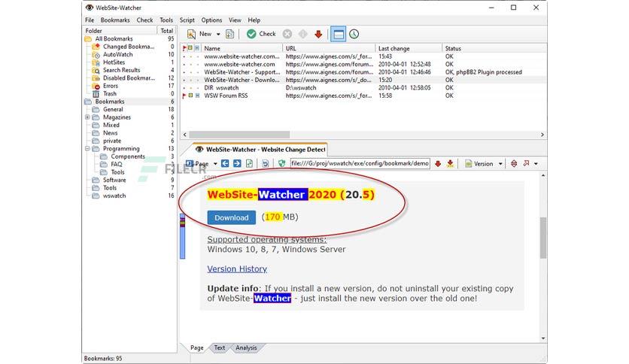Click red arrow with yellow highlight icon
The image size is (629, 364).
coord(450,163)
